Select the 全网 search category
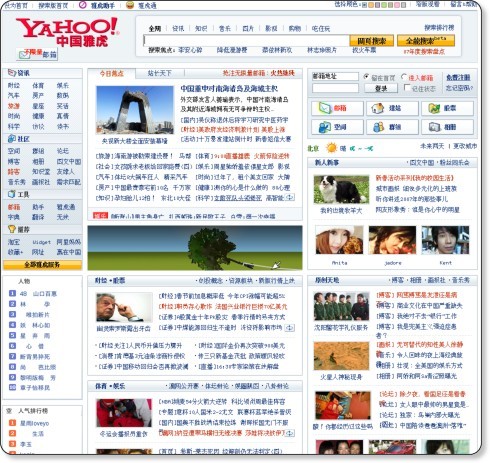 pos(155,29)
